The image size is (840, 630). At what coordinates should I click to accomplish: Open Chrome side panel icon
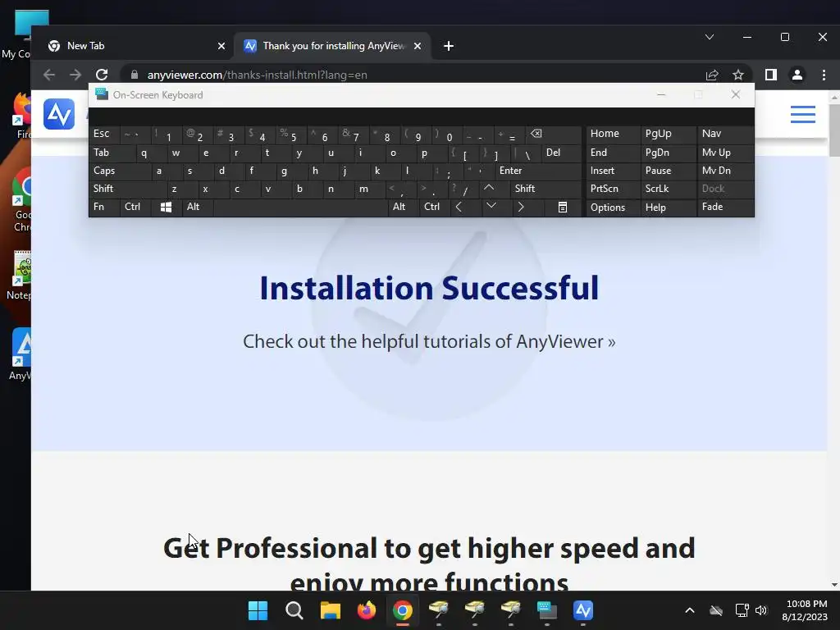point(771,75)
